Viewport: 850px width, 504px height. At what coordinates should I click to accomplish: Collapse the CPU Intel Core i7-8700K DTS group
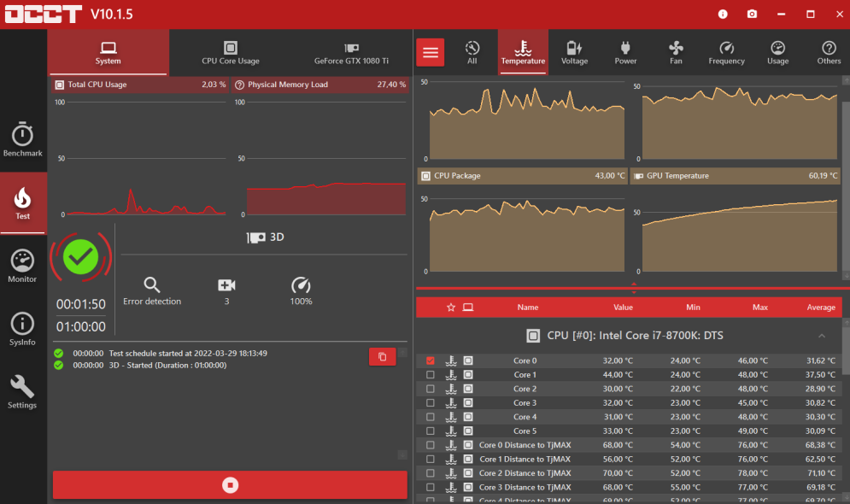pyautogui.click(x=822, y=336)
